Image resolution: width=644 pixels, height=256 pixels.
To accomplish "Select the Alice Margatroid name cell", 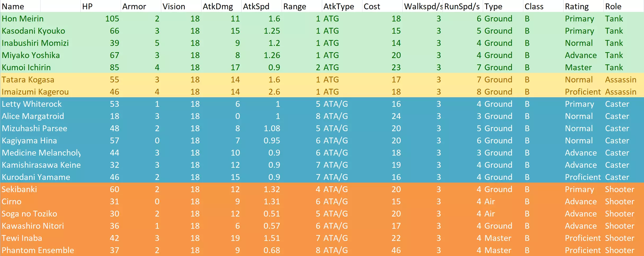I will [x=33, y=116].
